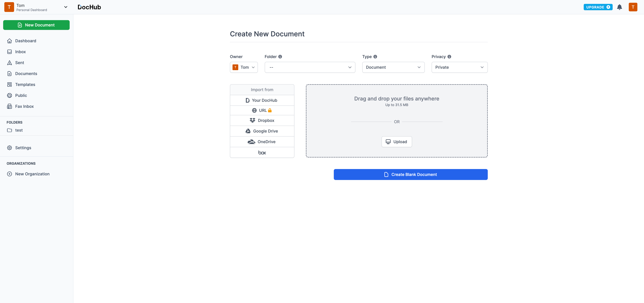Open the Owner dropdown showing Tom
644x303 pixels.
243,67
